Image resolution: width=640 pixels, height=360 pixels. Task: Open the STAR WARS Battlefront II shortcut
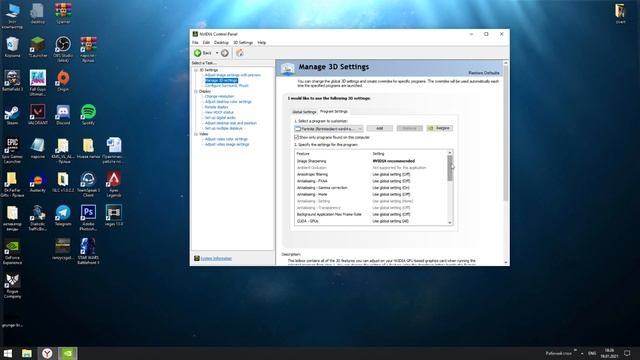[x=88, y=252]
